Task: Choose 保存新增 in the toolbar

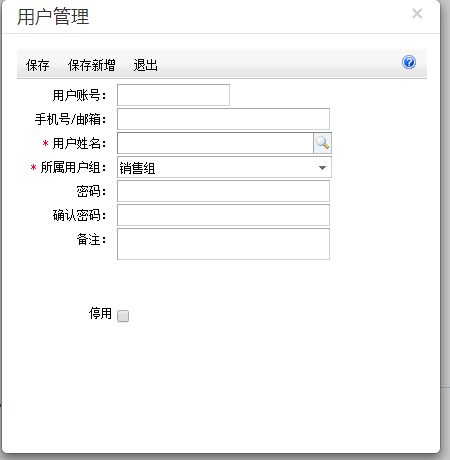Action: (92, 65)
